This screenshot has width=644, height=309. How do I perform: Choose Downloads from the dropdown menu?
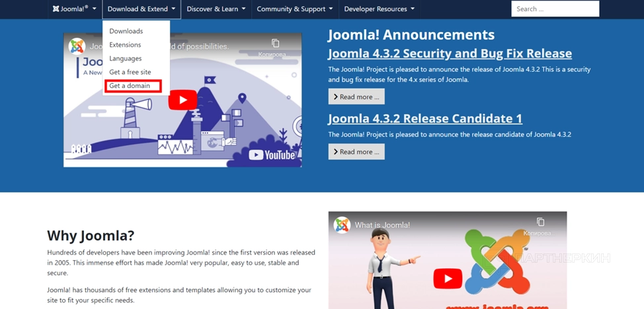tap(126, 31)
